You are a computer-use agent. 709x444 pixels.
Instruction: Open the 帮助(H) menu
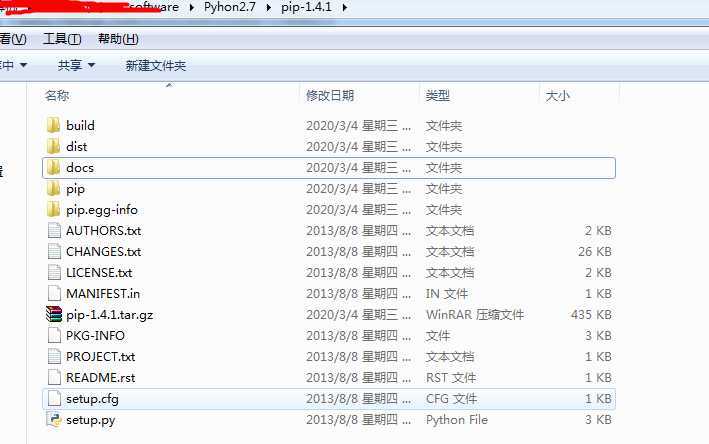[x=118, y=39]
